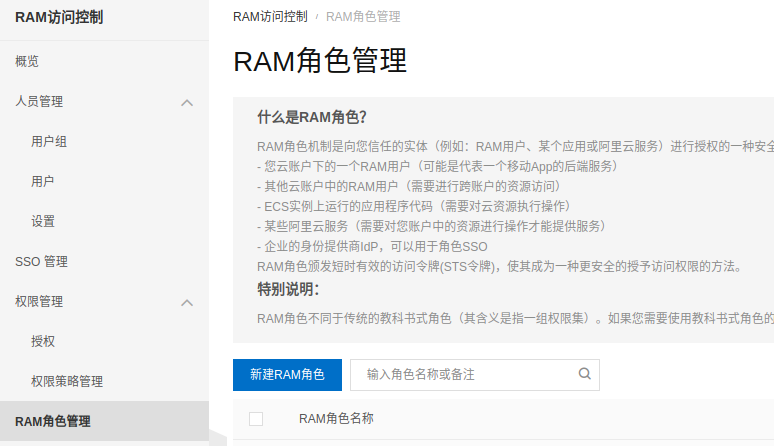Tick the select-all checkbox in table header
Image resolution: width=774 pixels, height=446 pixels.
[256, 419]
